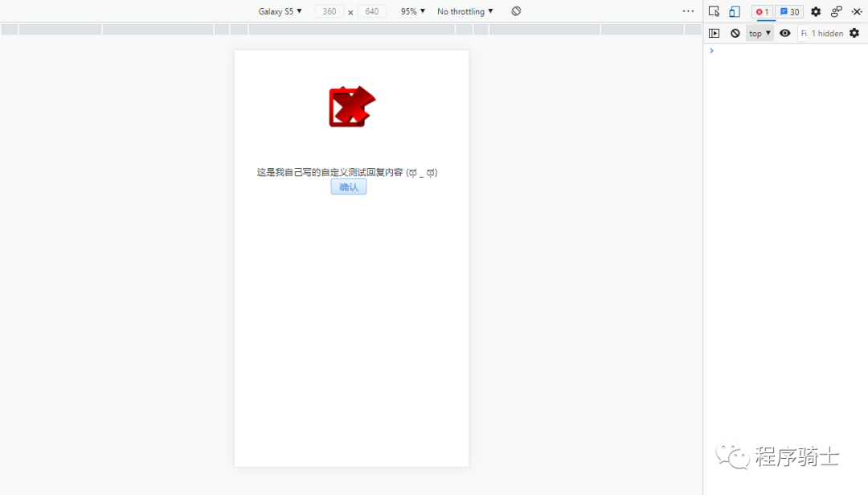
Task: Open console settings gear on filter row
Action: 854,33
